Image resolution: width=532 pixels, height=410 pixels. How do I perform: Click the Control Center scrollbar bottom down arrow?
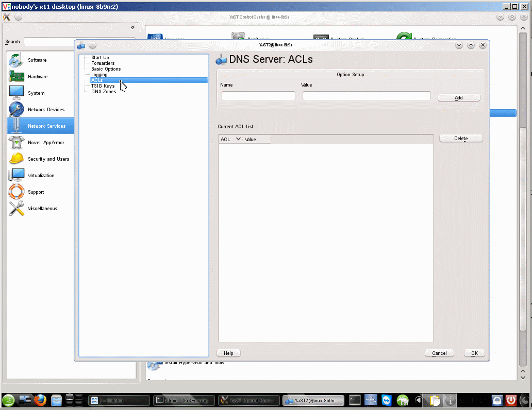tap(523, 378)
